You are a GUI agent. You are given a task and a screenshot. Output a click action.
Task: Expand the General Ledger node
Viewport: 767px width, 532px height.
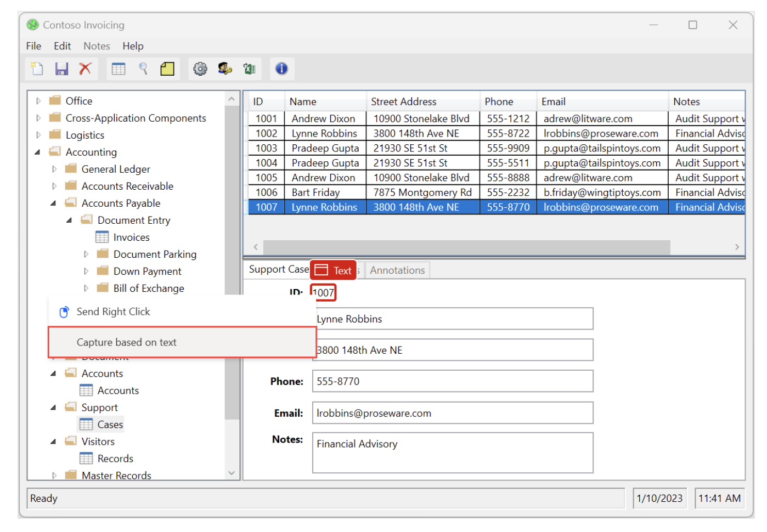coord(54,169)
